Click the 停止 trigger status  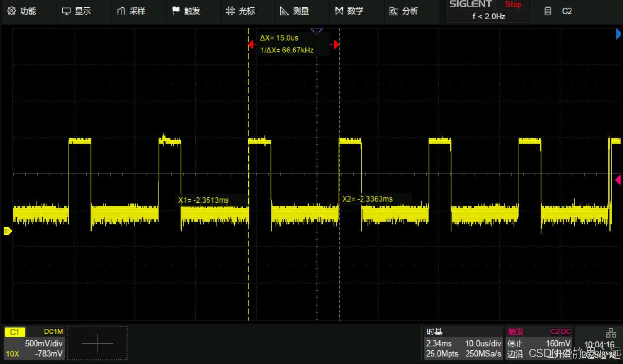click(515, 344)
